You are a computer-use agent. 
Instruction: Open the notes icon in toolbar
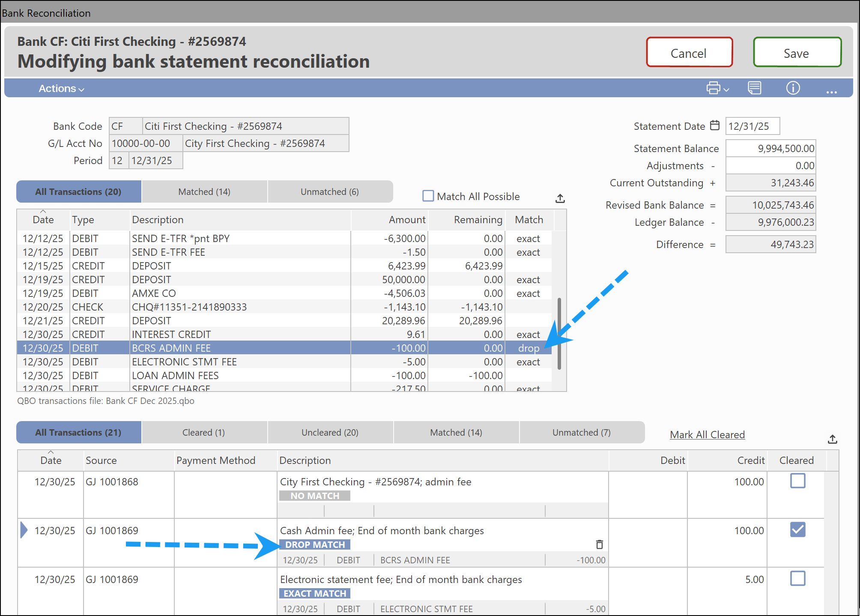(754, 88)
